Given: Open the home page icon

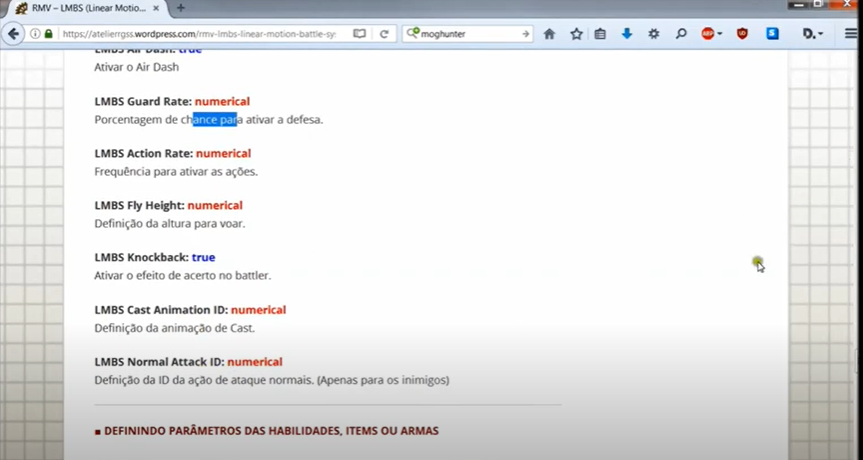Looking at the screenshot, I should tap(549, 34).
